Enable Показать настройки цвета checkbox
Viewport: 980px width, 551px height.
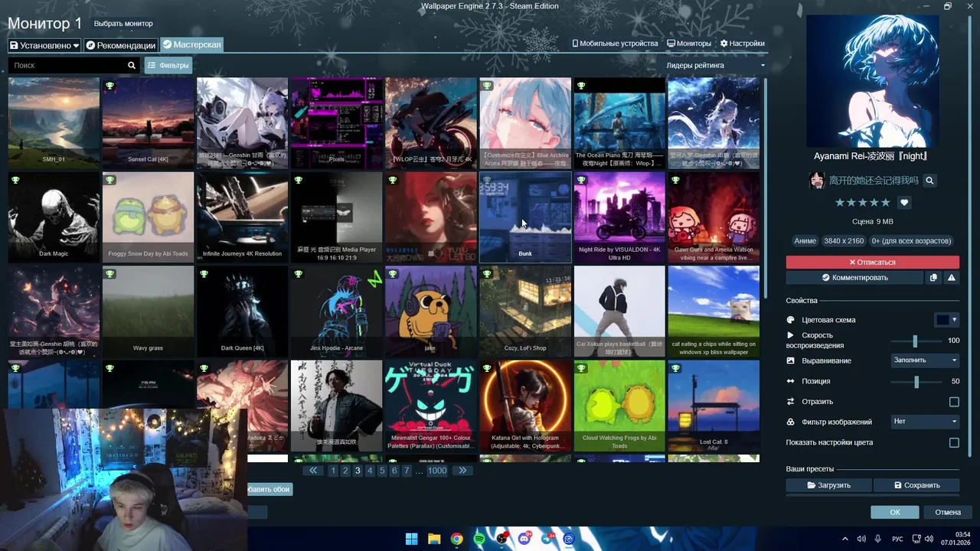click(x=954, y=442)
